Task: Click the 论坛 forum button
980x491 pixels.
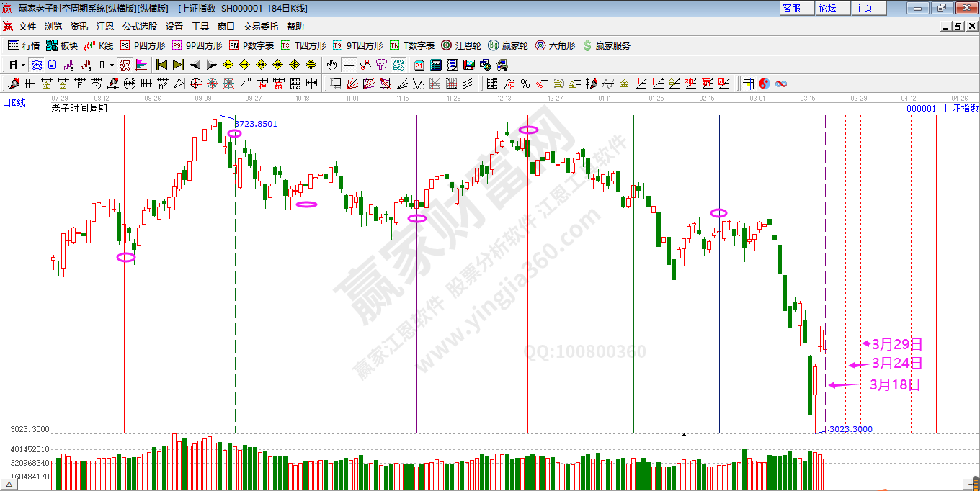Action: pos(827,8)
